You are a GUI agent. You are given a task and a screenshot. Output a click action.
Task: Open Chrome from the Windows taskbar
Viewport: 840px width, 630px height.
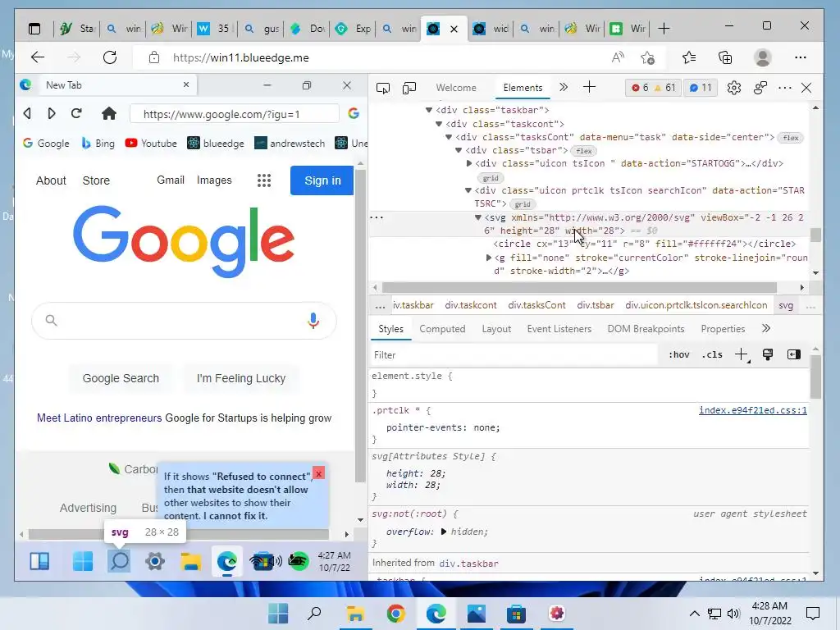pyautogui.click(x=396, y=614)
